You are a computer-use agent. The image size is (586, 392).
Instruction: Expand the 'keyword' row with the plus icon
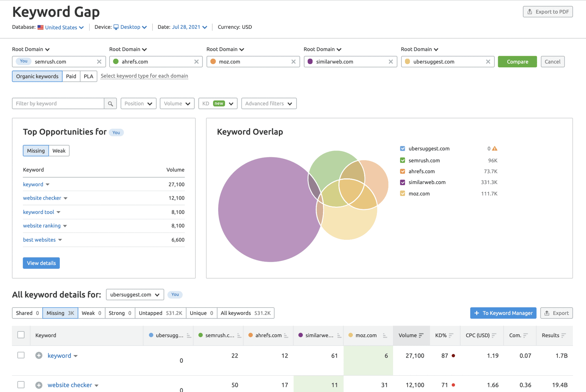coord(39,355)
